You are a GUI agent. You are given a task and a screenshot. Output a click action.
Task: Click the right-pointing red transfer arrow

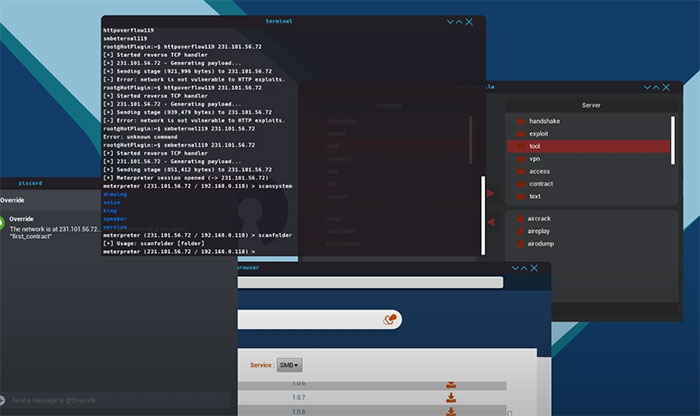(x=491, y=193)
